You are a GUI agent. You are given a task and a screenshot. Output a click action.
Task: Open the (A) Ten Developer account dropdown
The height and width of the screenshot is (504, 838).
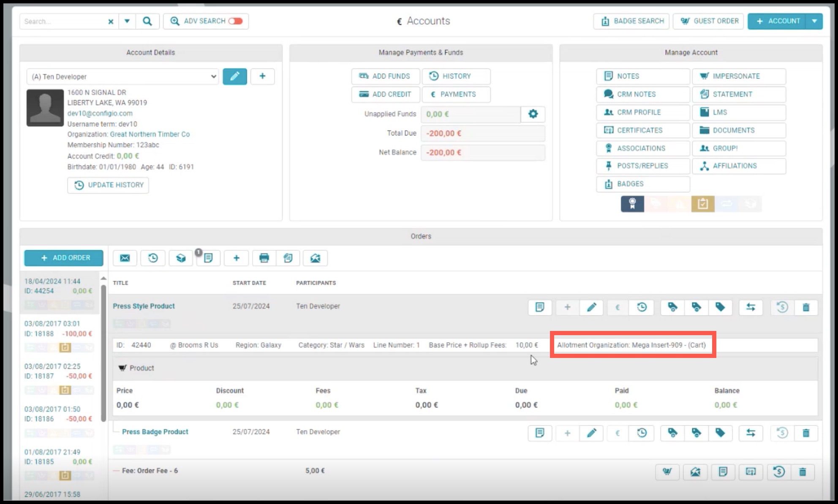123,76
